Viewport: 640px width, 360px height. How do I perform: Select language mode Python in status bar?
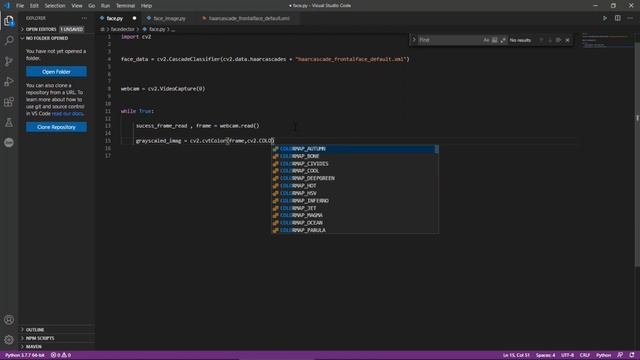604,355
